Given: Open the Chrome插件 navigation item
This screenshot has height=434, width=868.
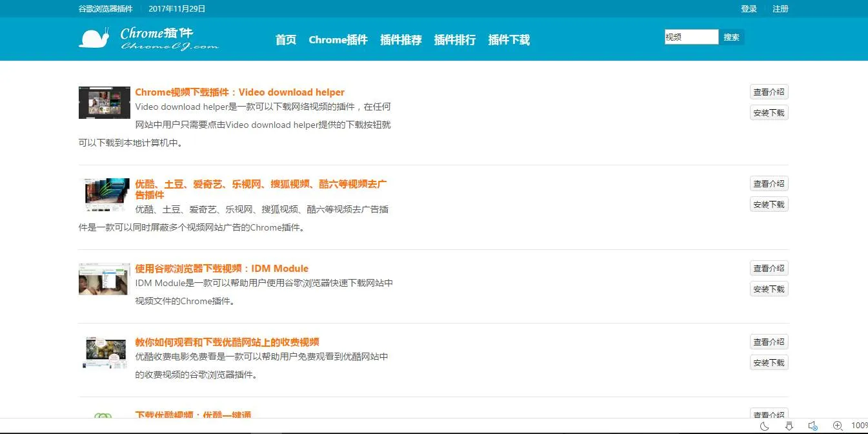Looking at the screenshot, I should (x=338, y=39).
